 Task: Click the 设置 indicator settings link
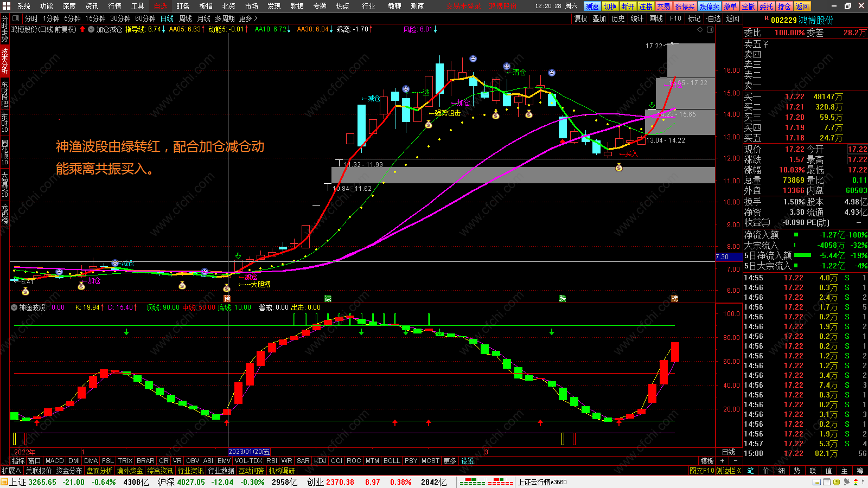(x=468, y=461)
